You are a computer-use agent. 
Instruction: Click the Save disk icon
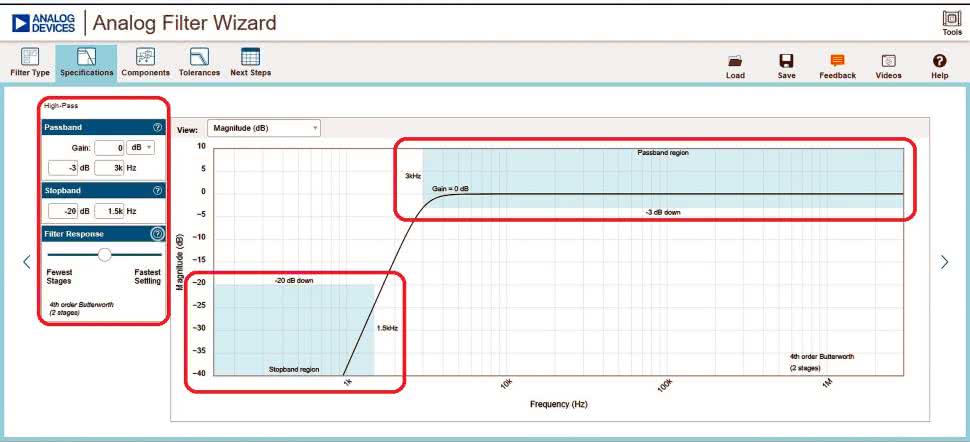[x=786, y=61]
